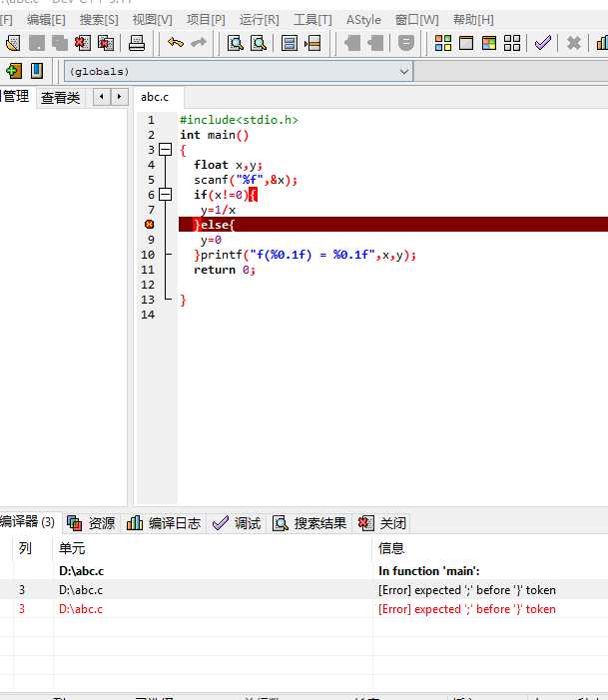The image size is (608, 700).
Task: Collapse the code fold at line 6
Action: [165, 194]
